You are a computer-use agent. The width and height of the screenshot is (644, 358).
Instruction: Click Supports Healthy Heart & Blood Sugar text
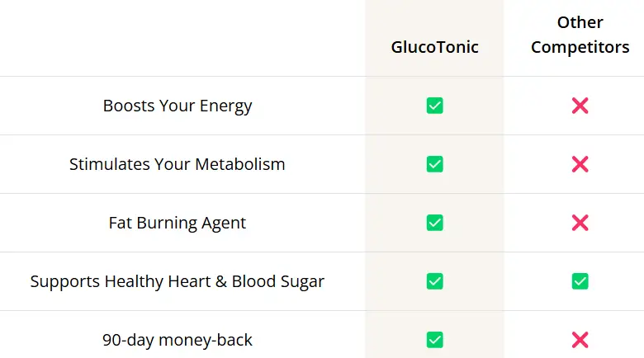click(177, 281)
